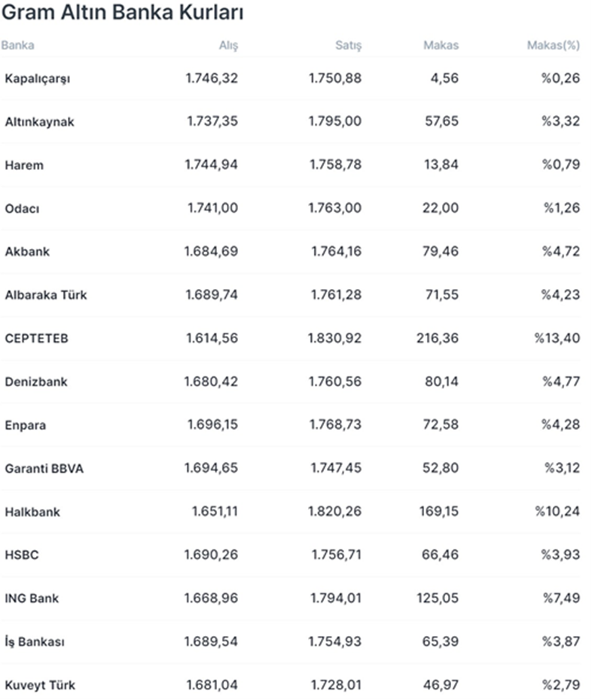Click the Banka column header

coord(17,45)
